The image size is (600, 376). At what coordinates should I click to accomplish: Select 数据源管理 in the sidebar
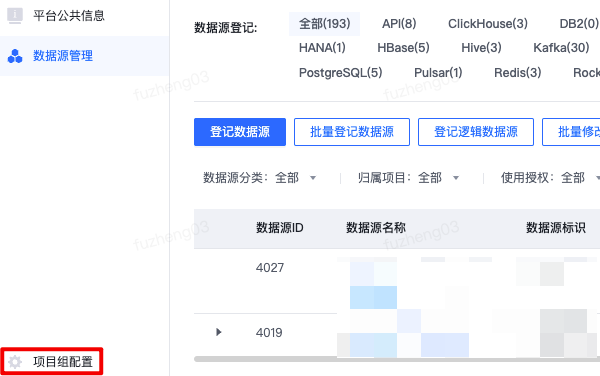pos(84,56)
